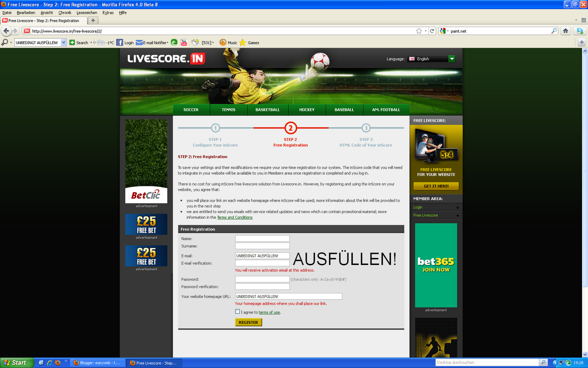
Task: Launch Internet Explorer from quick launch
Action: coord(50,363)
